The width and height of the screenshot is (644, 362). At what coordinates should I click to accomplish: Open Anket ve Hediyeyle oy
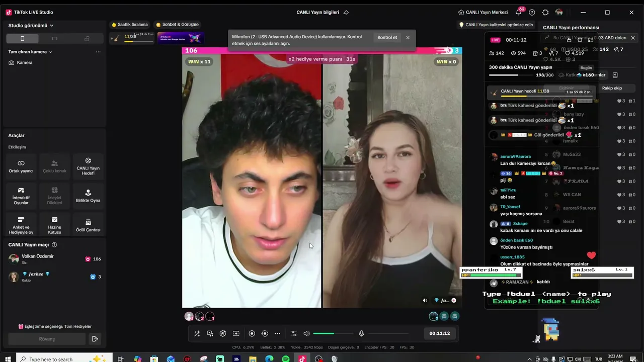point(21,226)
